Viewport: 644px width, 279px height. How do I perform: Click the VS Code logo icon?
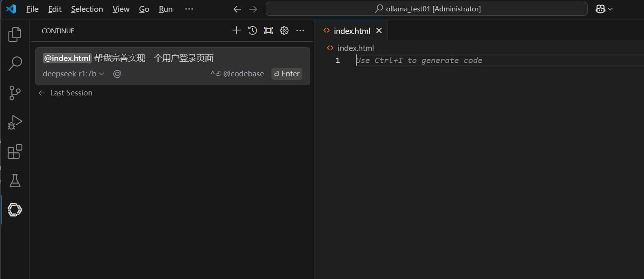(x=11, y=9)
